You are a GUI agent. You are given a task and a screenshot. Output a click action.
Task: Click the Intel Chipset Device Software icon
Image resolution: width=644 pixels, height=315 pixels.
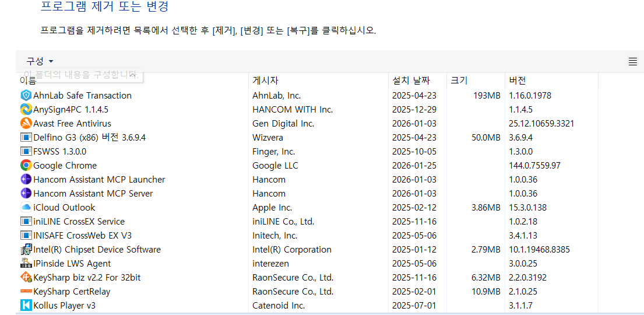click(26, 249)
